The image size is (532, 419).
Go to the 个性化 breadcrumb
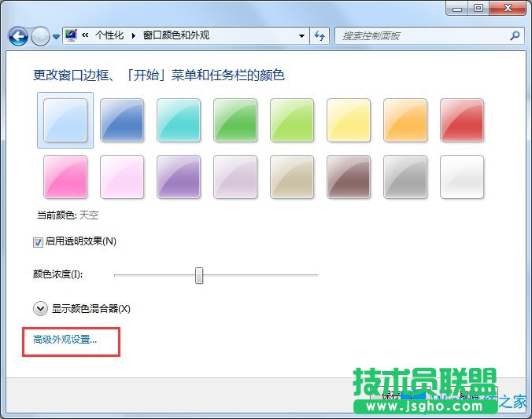[109, 35]
